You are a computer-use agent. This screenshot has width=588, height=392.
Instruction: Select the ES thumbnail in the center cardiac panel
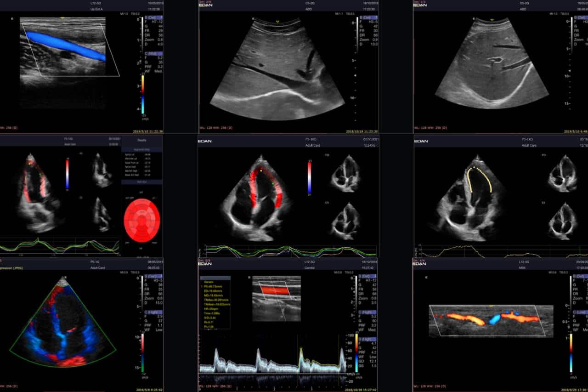pyautogui.click(x=345, y=222)
